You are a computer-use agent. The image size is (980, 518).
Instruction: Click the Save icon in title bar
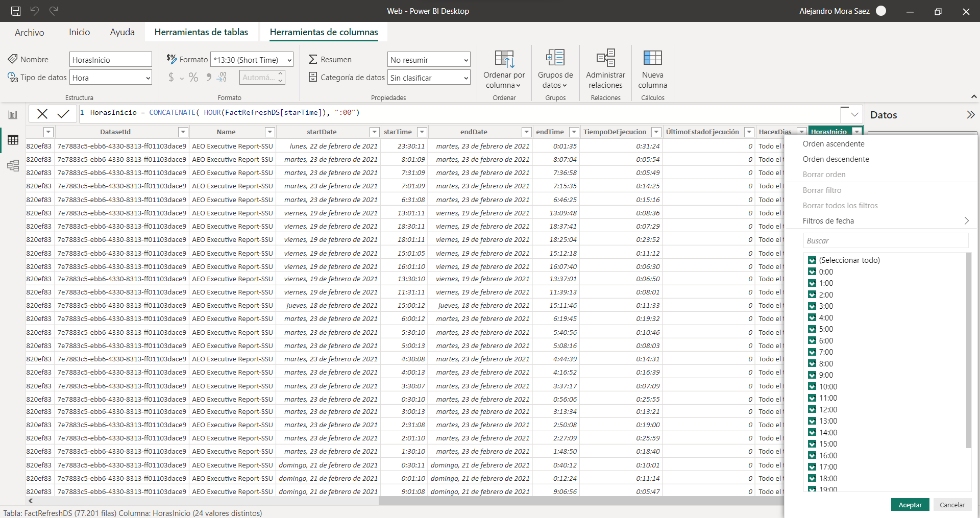[16, 11]
